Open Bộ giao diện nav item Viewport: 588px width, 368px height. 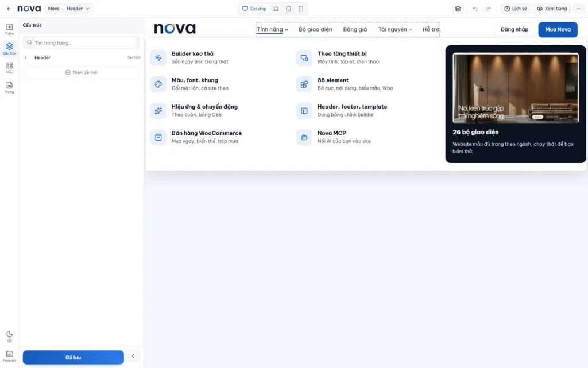(315, 29)
